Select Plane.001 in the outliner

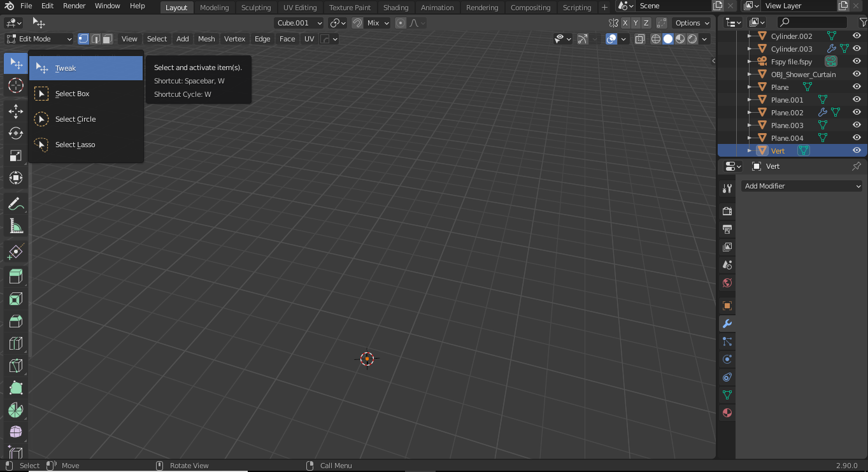click(x=787, y=100)
